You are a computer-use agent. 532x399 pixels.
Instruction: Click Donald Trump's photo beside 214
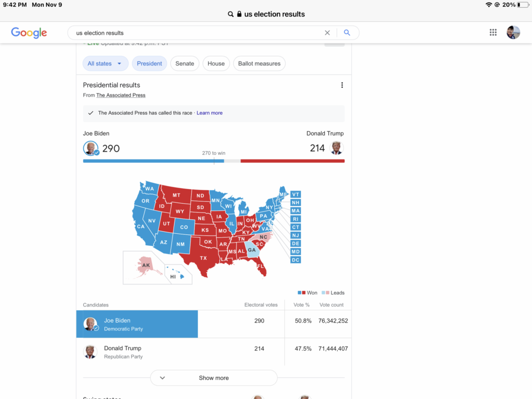337,148
